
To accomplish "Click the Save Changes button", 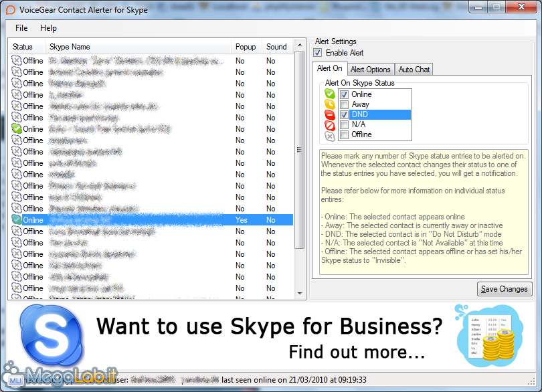I will [505, 289].
